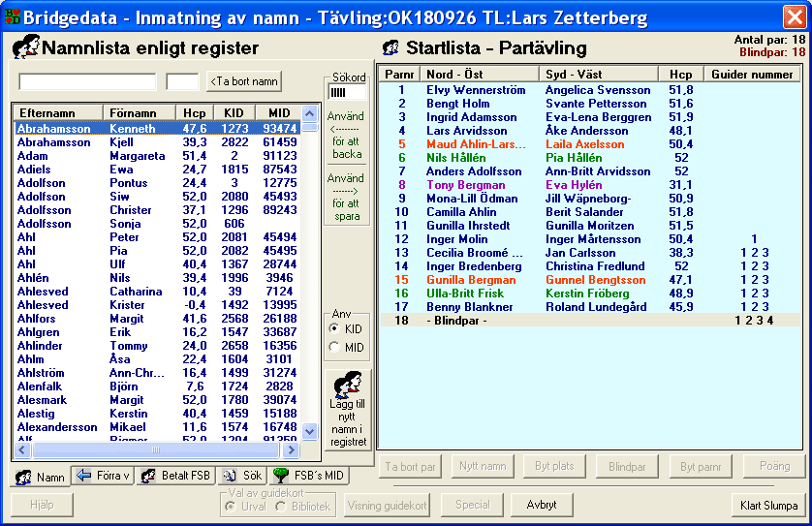
Task: Open the FSB's MID tab with tree icon
Action: pyautogui.click(x=307, y=476)
